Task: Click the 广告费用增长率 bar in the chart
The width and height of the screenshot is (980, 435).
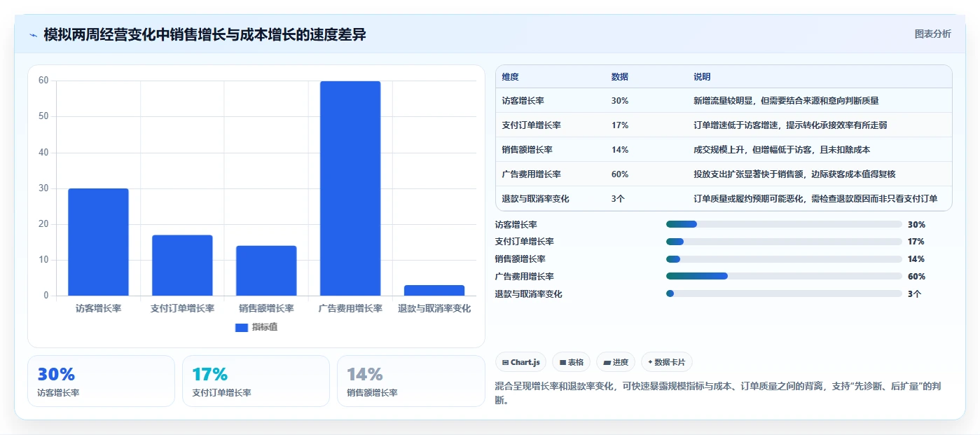Action: point(350,188)
